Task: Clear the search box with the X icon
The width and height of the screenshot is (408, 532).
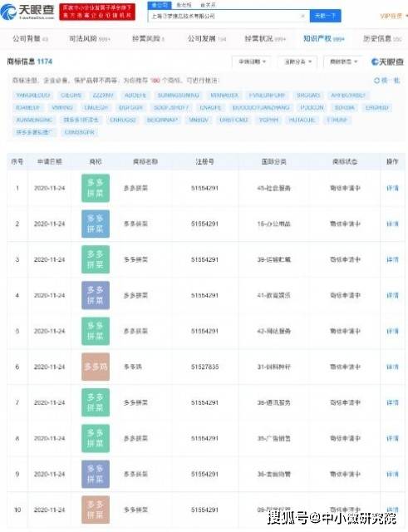Action: pyautogui.click(x=302, y=16)
